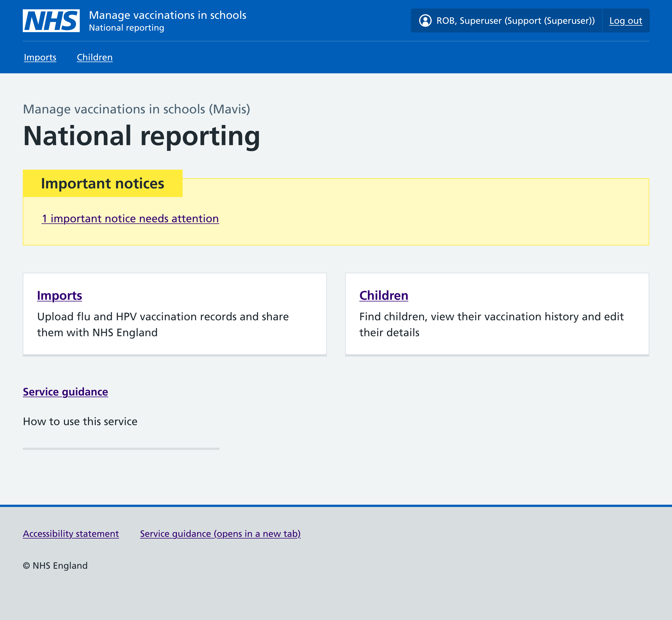Open the Accessibility statement in the footer
Image resolution: width=672 pixels, height=620 pixels.
(70, 533)
